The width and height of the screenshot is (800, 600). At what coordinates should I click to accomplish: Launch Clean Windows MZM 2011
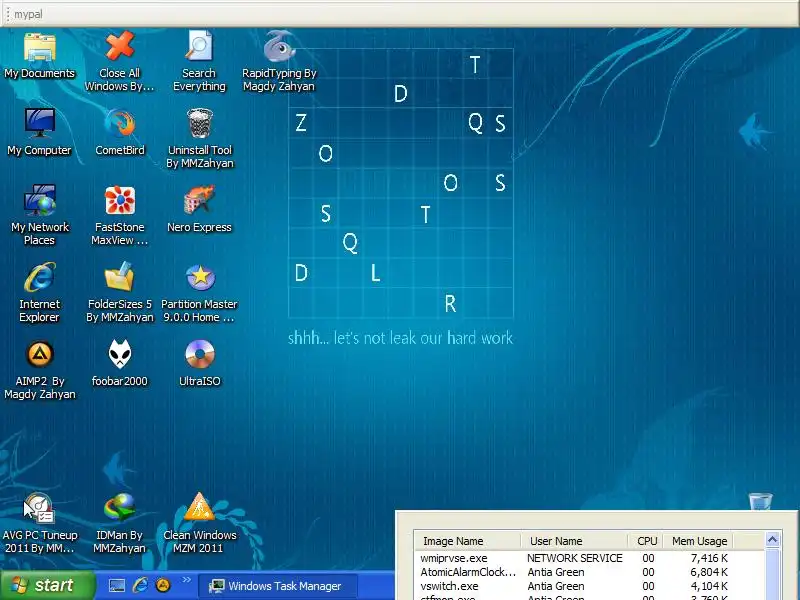point(199,523)
